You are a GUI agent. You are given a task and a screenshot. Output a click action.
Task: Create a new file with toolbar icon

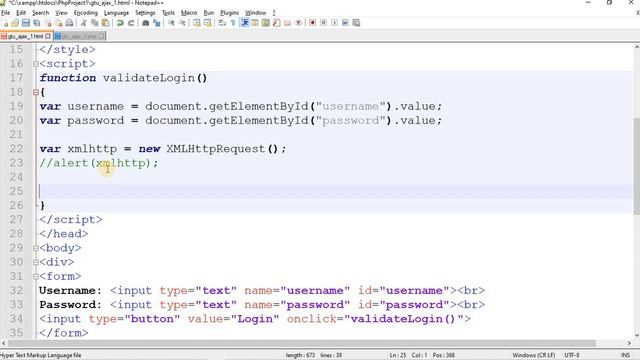5,23
